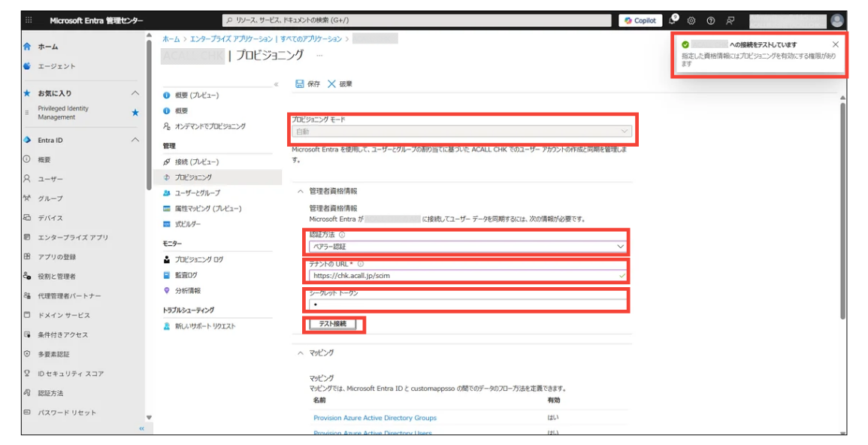This screenshot has height=445, width=868.
Task: Open settings gear icon in header
Action: (x=691, y=20)
